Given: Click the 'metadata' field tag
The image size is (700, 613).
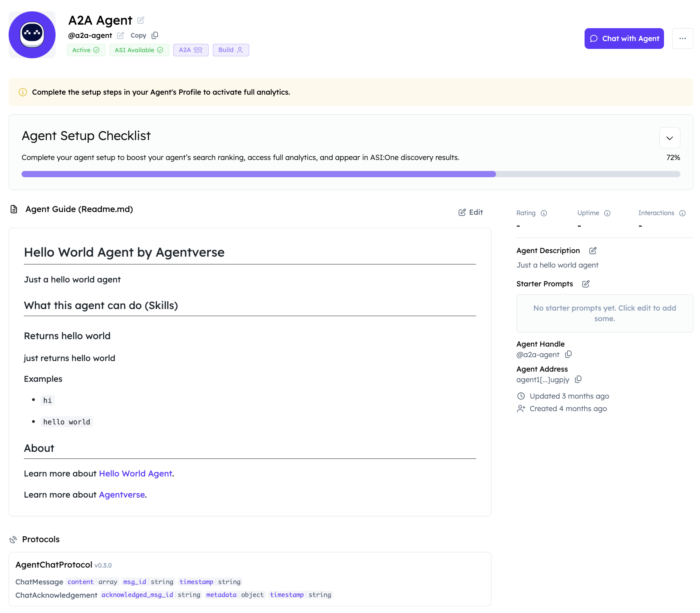Looking at the screenshot, I should point(221,595).
